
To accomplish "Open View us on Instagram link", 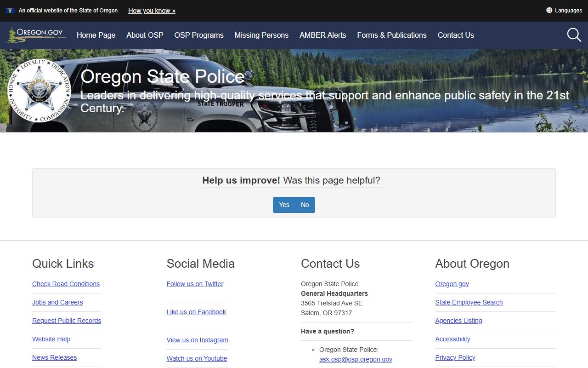I will point(198,340).
